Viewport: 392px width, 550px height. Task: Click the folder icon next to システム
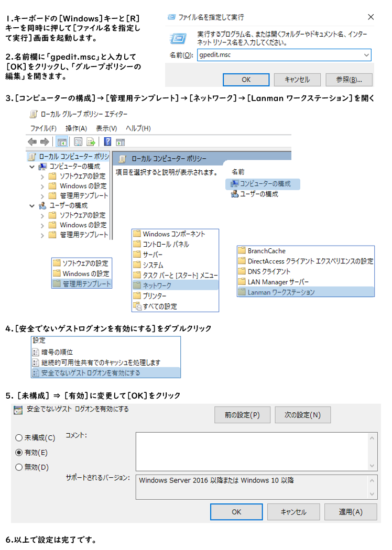137,265
